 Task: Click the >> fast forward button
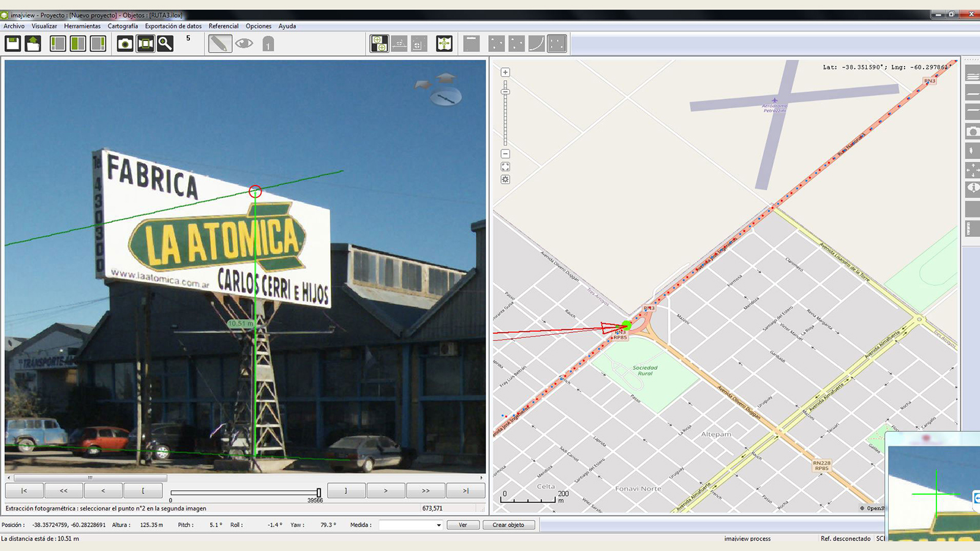click(x=426, y=490)
